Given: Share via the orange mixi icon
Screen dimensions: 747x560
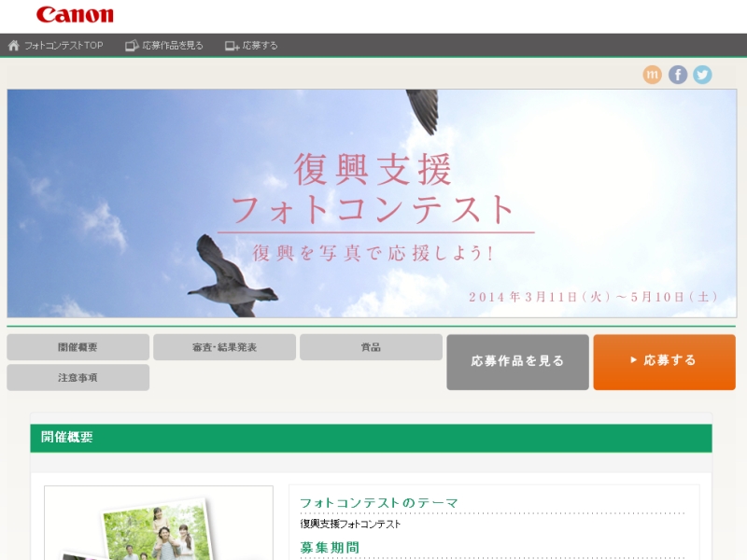Looking at the screenshot, I should [x=652, y=75].
